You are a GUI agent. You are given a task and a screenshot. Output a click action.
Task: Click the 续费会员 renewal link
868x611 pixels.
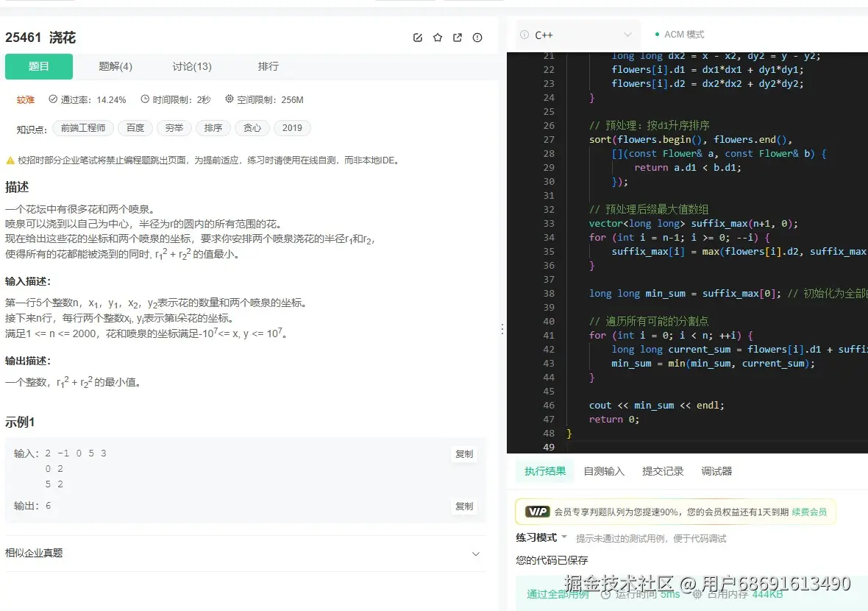click(809, 511)
